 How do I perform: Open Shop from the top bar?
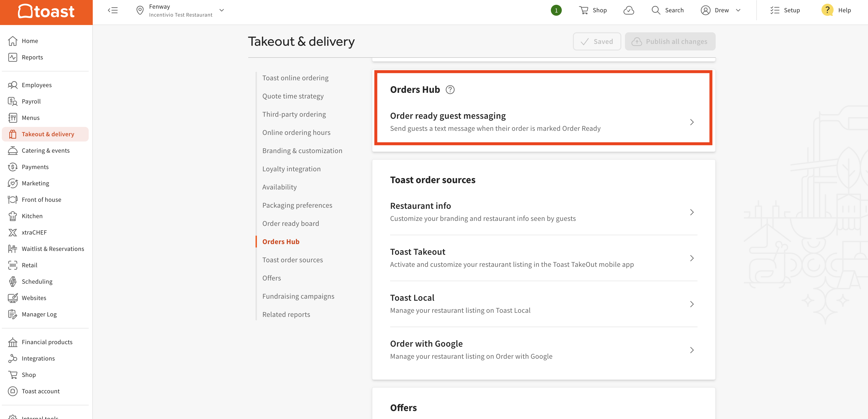point(593,10)
